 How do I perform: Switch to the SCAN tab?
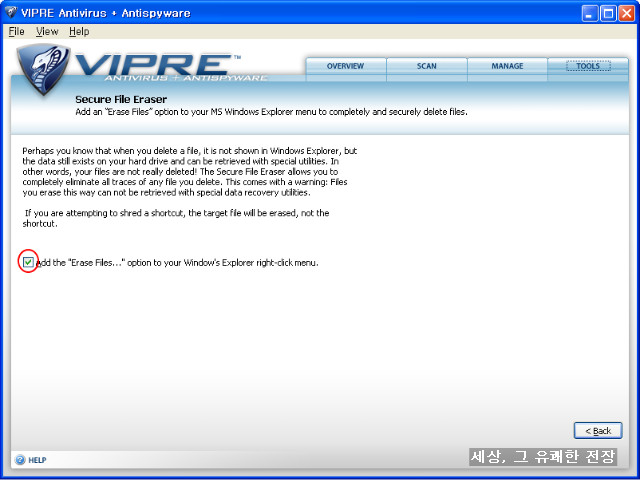(x=427, y=66)
